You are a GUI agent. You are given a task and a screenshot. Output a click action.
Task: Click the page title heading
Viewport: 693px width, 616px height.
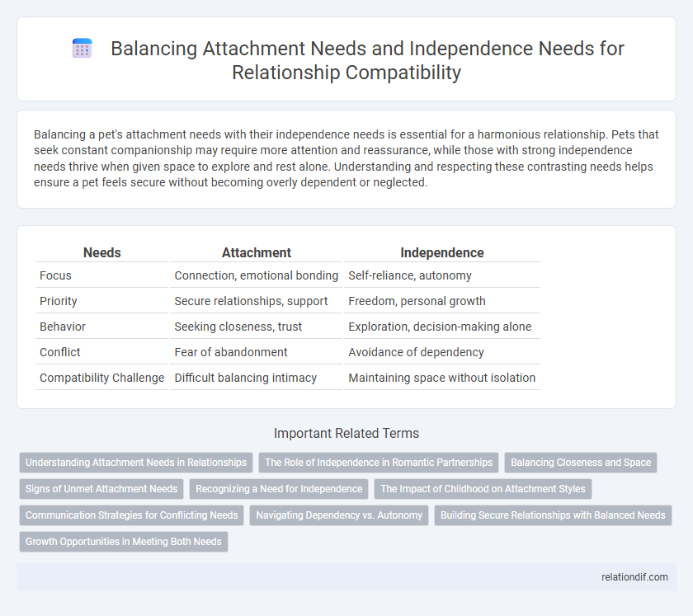pyautogui.click(x=367, y=60)
